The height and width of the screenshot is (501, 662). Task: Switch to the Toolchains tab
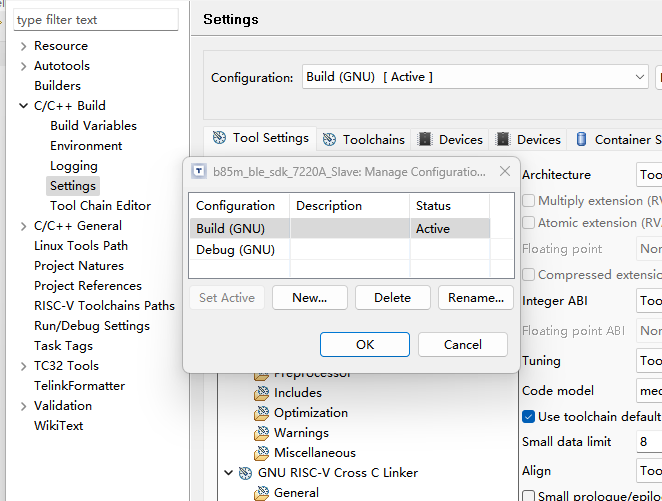coord(364,139)
